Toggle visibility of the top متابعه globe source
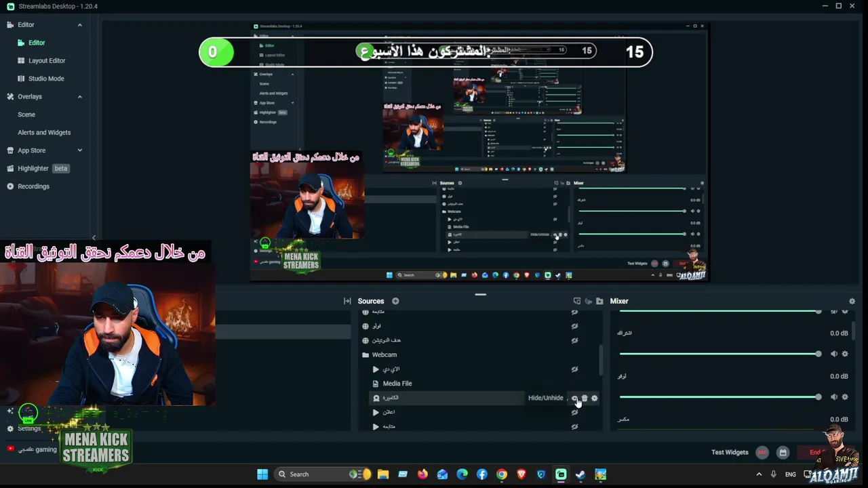 click(x=574, y=312)
